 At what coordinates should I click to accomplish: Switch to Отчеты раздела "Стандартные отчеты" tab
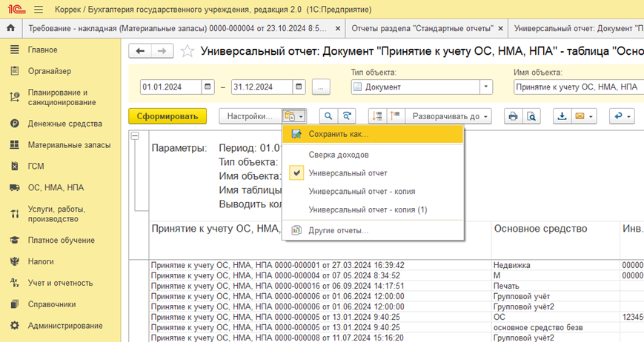click(x=422, y=28)
